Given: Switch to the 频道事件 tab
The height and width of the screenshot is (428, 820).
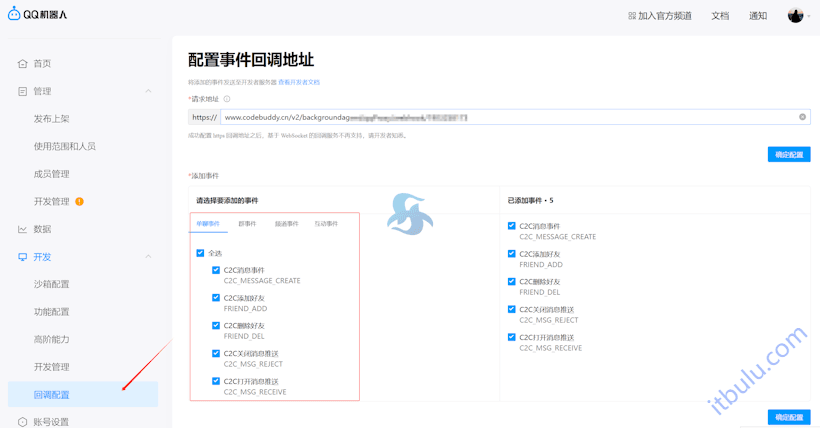Looking at the screenshot, I should [287, 223].
